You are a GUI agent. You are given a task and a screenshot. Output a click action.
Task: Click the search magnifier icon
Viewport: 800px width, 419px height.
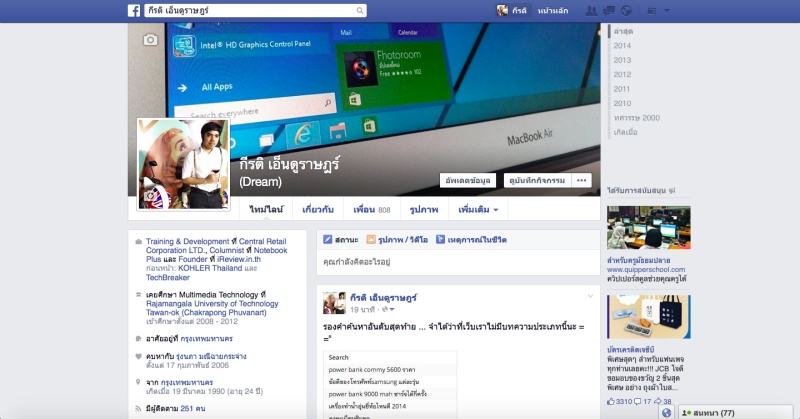360,10
